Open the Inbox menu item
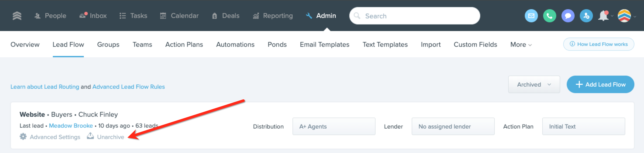Image resolution: width=644 pixels, height=153 pixels. click(x=93, y=16)
